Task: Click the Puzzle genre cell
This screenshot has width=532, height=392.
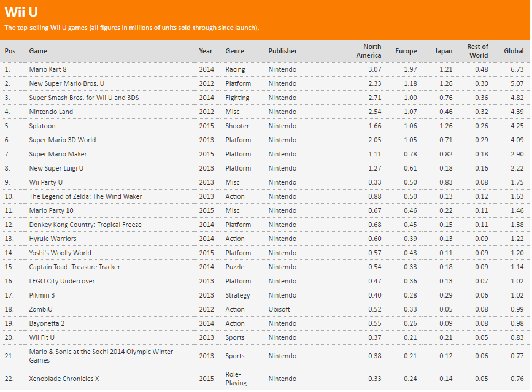Action: (x=235, y=267)
